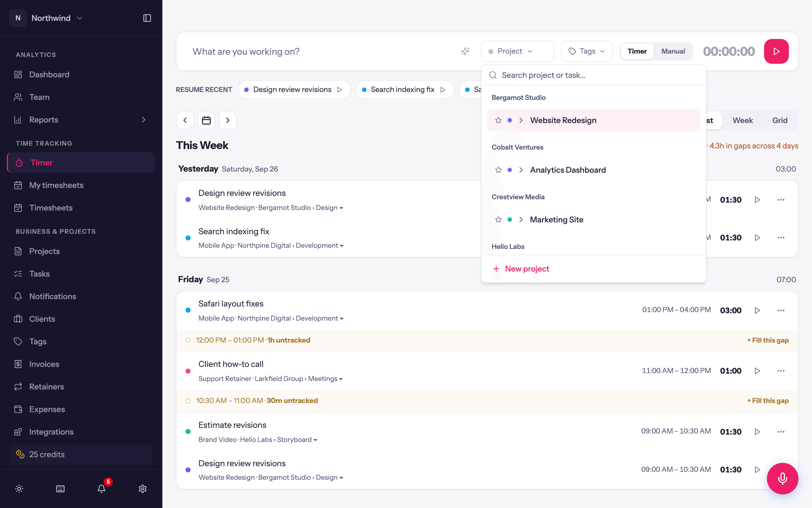Open My timesheets in sidebar
This screenshot has height=508, width=812.
[x=81, y=185]
